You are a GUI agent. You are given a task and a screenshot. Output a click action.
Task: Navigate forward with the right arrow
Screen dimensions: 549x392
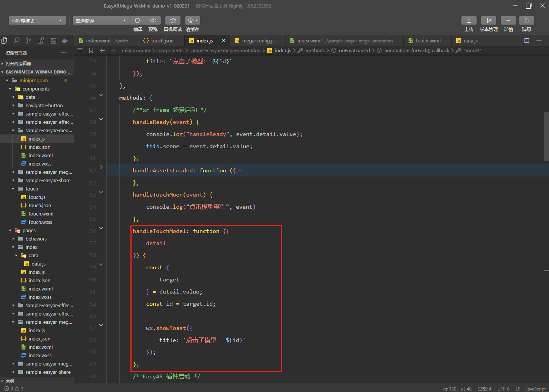tap(113, 50)
